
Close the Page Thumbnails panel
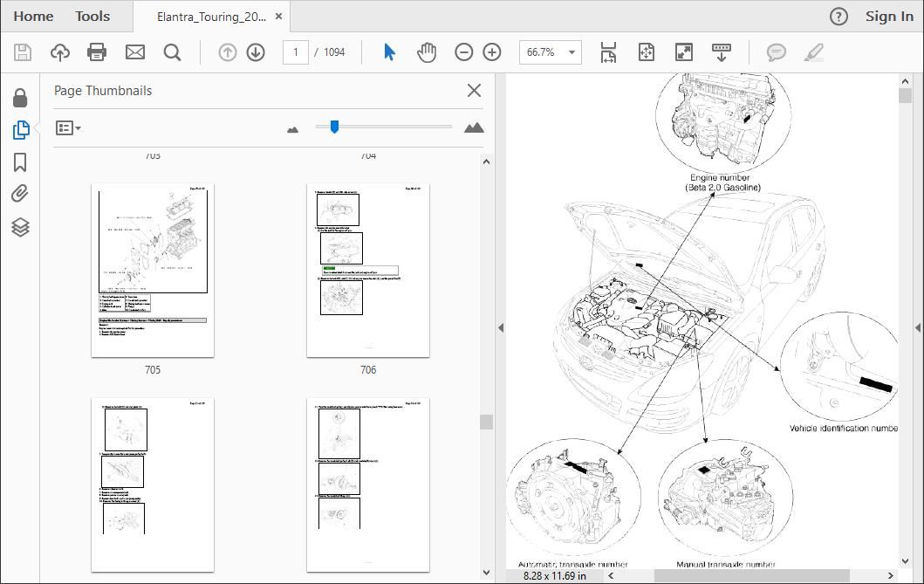pos(474,90)
